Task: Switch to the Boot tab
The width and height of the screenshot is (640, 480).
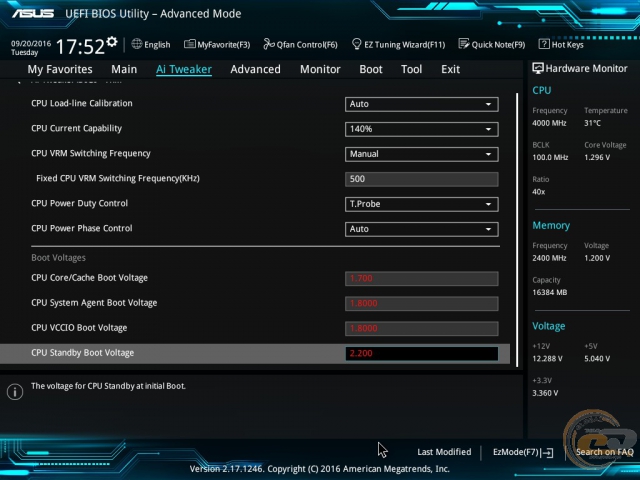Action: 371,69
